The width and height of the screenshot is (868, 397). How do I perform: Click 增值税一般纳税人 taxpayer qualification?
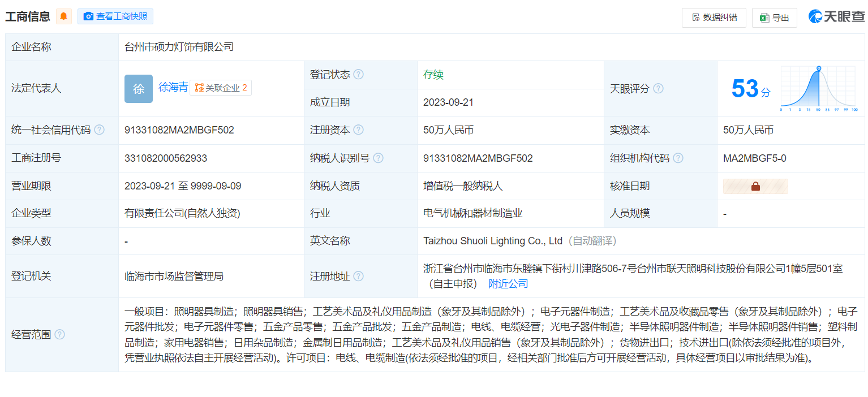coord(463,186)
